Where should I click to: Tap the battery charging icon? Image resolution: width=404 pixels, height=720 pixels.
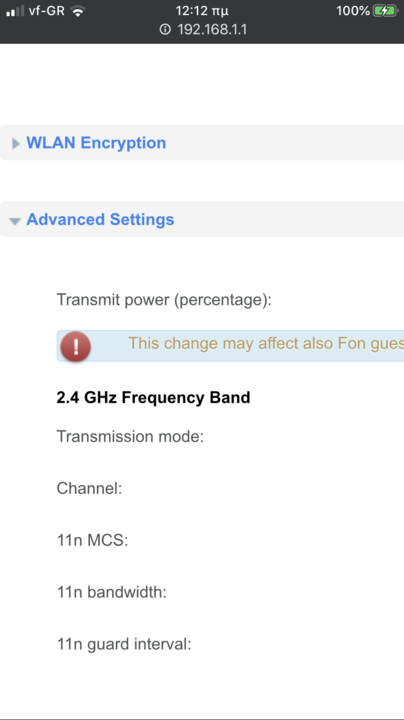(385, 11)
